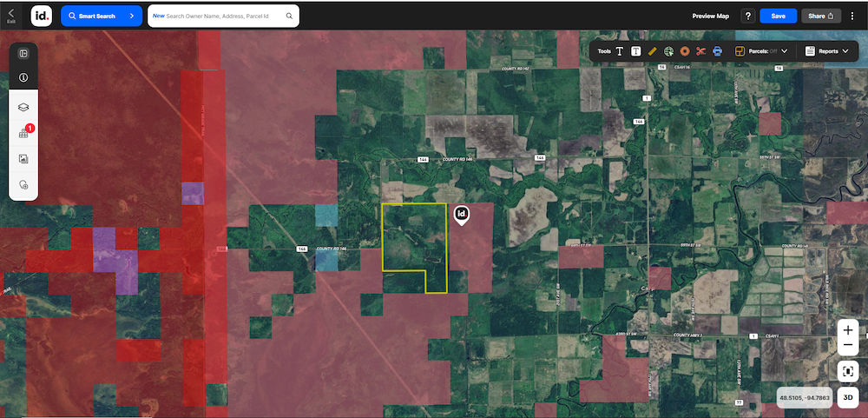Click Preview Map link
This screenshot has width=868, height=418.
710,16
